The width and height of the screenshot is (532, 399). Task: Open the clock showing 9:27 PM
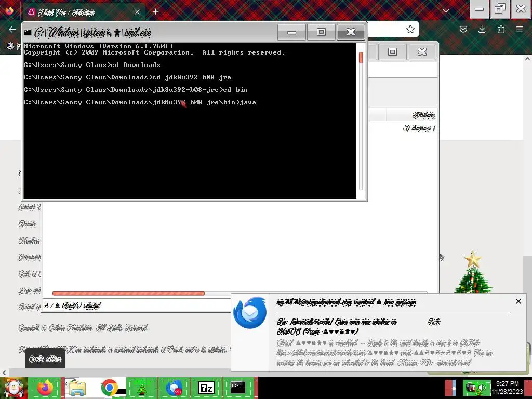click(x=507, y=388)
